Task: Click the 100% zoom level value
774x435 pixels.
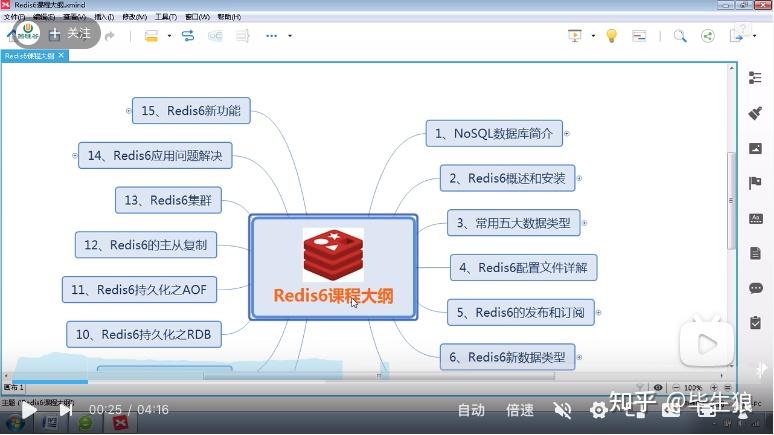Action: pos(693,388)
